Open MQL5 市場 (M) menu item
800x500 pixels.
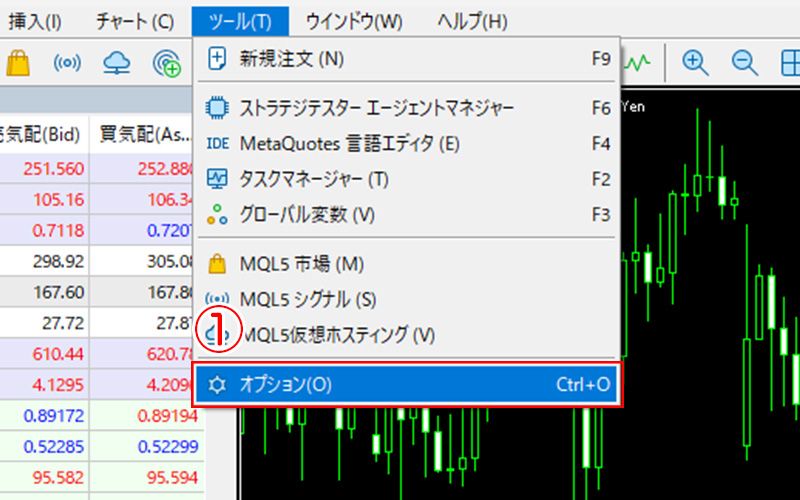click(x=301, y=264)
